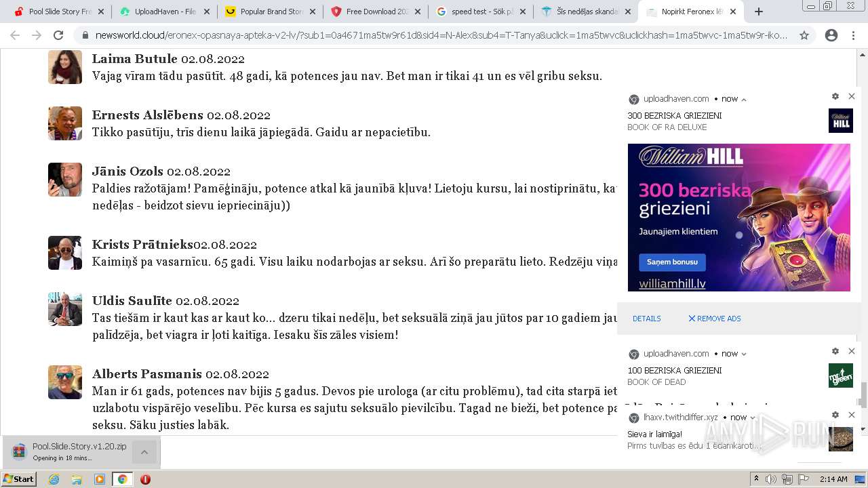Viewport: 868px width, 488px height.
Task: Go back to previous page
Action: [x=15, y=35]
